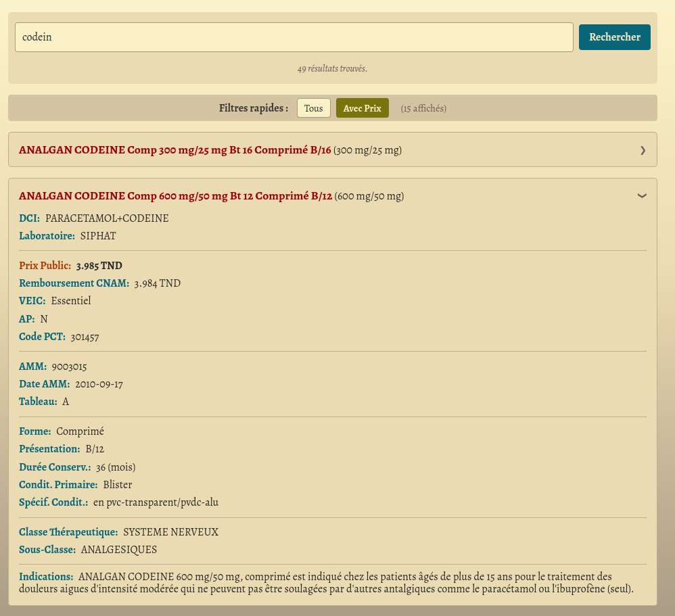This screenshot has height=616, width=675.
Task: Click the "(300 mg/25 mg)" dosage text
Action: [x=368, y=150]
